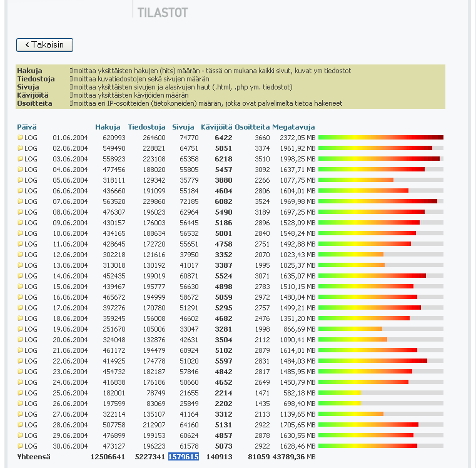Click the Kävijöitä column header

point(216,127)
